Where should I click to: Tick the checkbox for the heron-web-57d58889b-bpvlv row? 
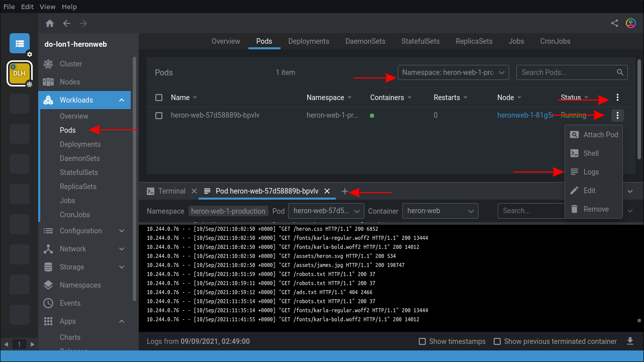pos(159,116)
